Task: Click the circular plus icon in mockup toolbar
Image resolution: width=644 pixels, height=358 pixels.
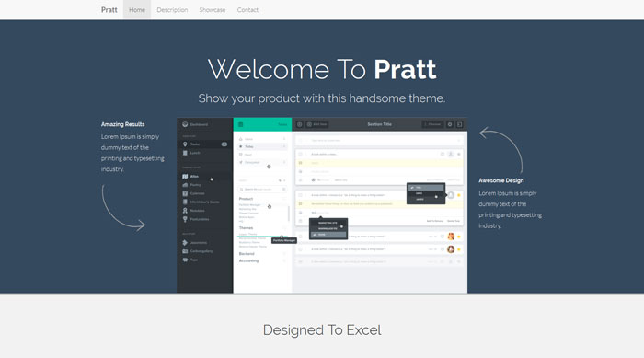Action: tap(299, 124)
